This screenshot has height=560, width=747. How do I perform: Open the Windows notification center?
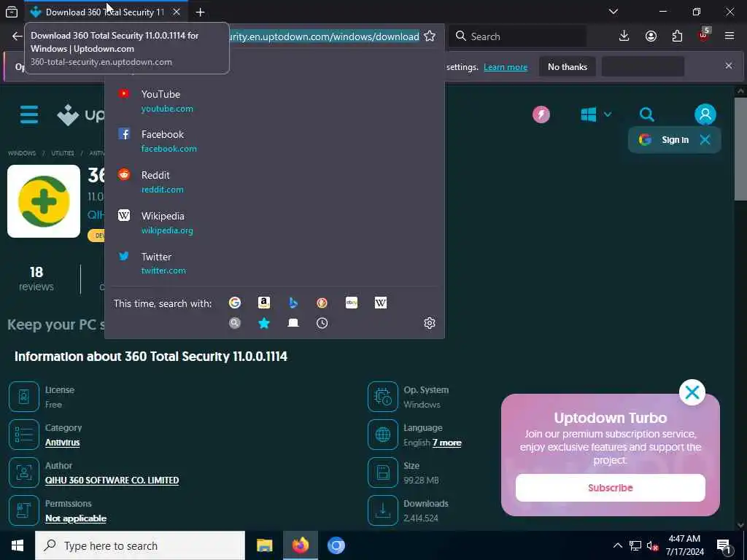tap(724, 545)
